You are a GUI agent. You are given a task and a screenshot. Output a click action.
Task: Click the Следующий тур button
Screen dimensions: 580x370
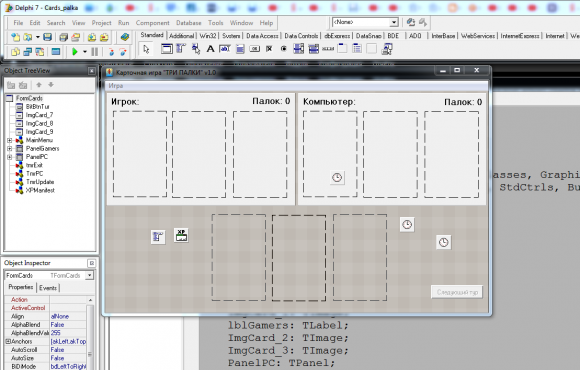tap(457, 292)
